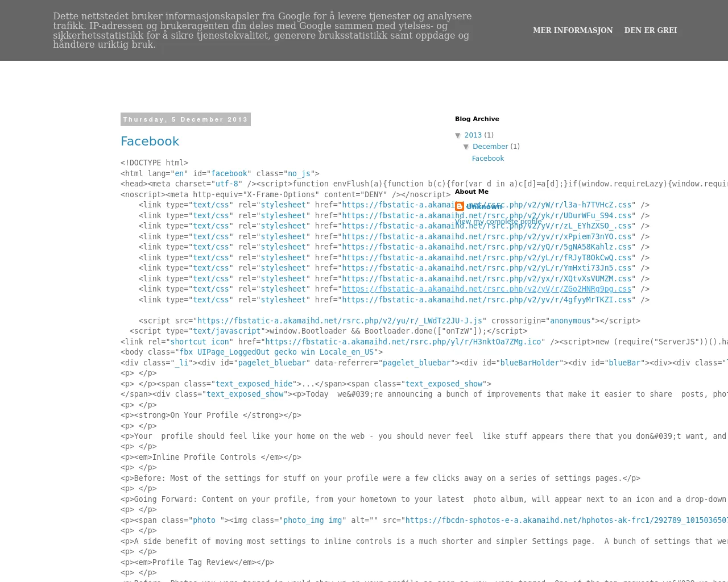Image resolution: width=728 pixels, height=582 pixels.
Task: Click the body class fbx UIPage_LoggedOut line
Action: pos(251,352)
